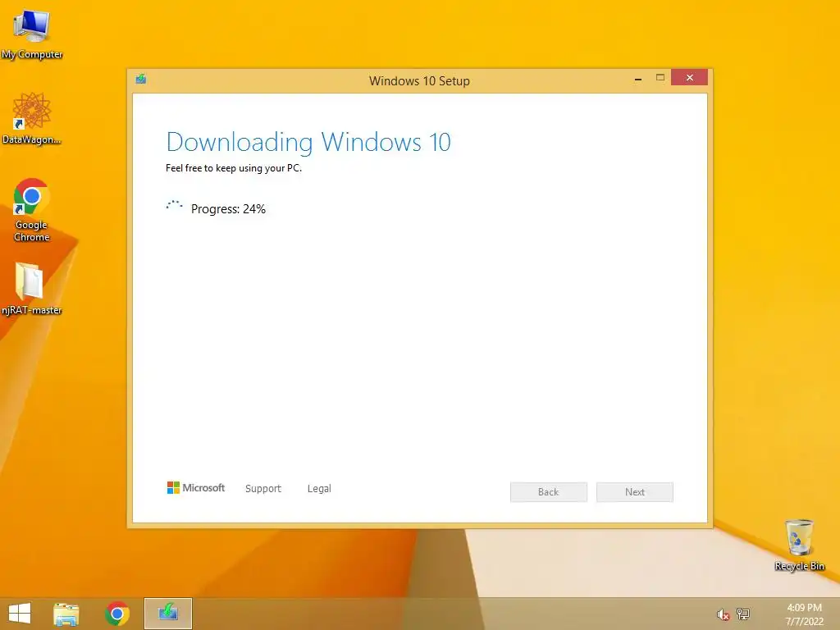This screenshot has height=630, width=840.
Task: Click the Setup window title bar icon
Action: coord(141,80)
